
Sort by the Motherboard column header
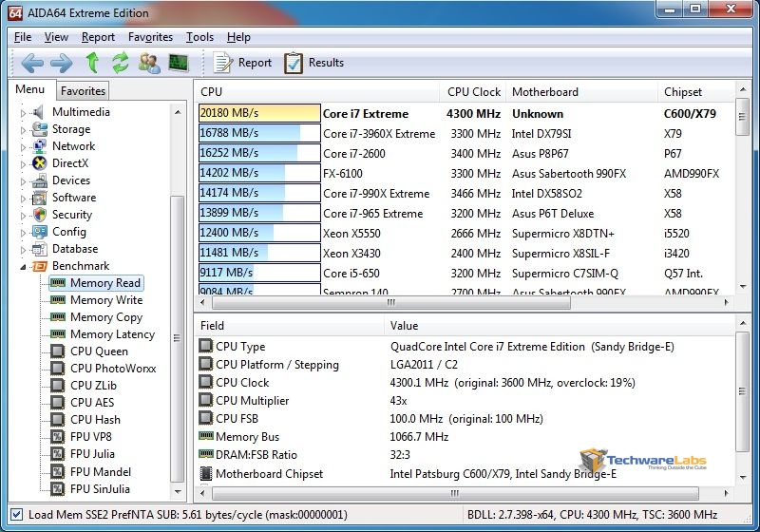(x=581, y=92)
